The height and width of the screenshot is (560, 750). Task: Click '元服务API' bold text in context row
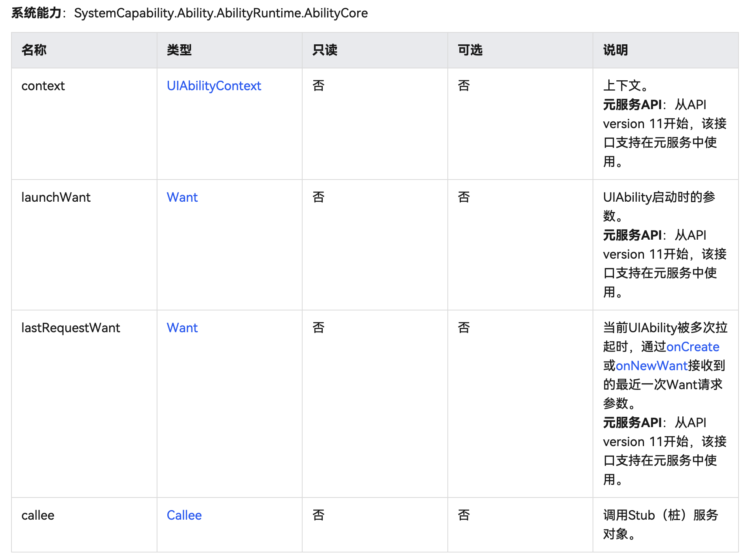coord(632,105)
